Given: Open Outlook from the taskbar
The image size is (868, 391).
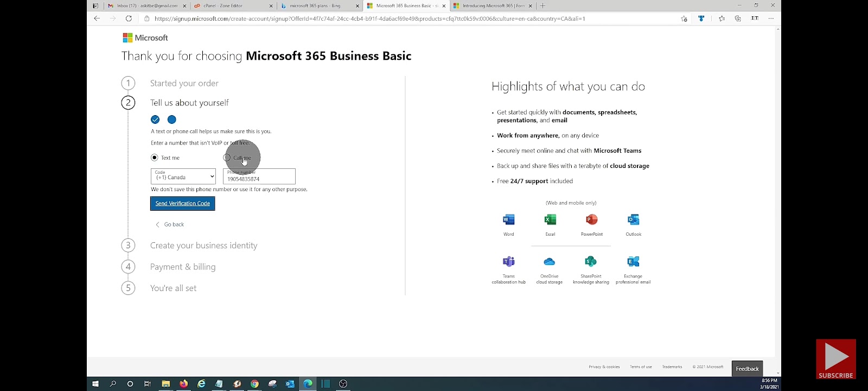Looking at the screenshot, I should click(290, 384).
